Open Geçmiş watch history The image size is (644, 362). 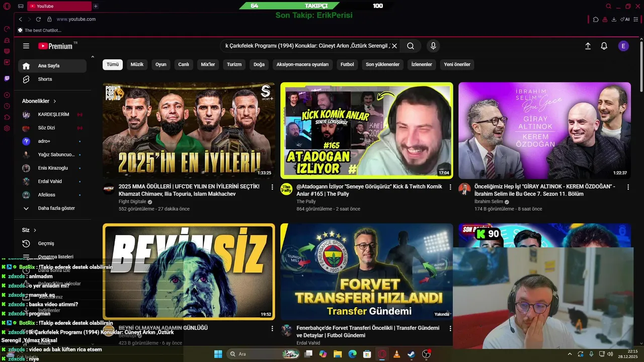coord(52,243)
